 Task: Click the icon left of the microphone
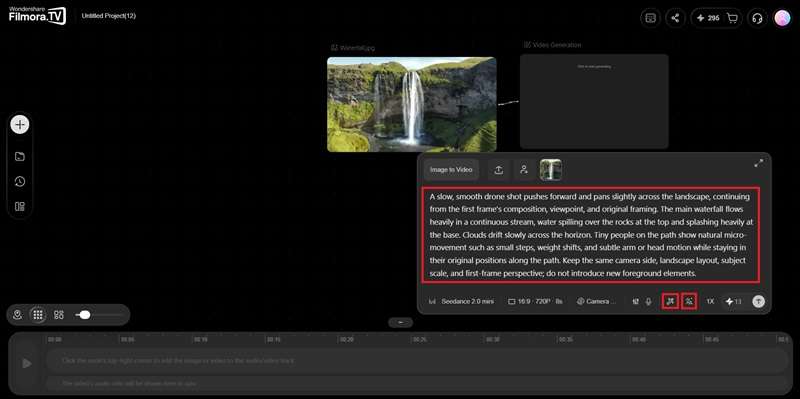pos(636,302)
